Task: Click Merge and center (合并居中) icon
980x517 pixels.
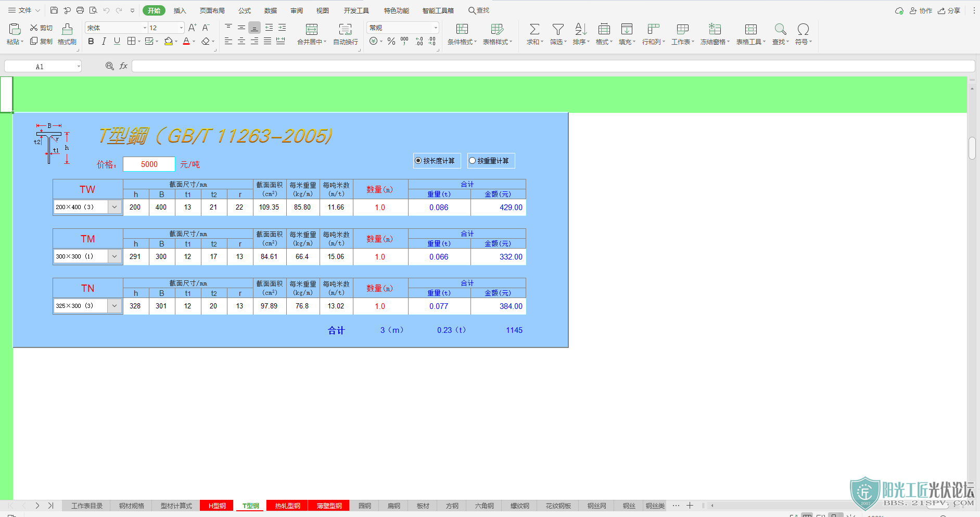Action: (x=312, y=29)
